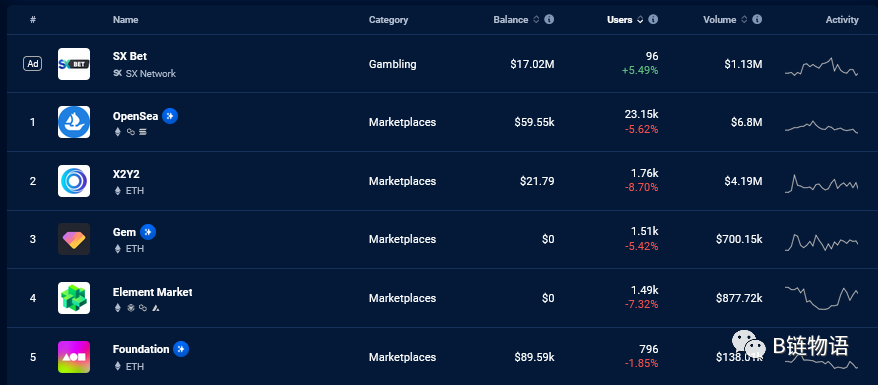Viewport: 878px width, 385px height.
Task: Click the $877.72k volume value
Action: coord(739,298)
